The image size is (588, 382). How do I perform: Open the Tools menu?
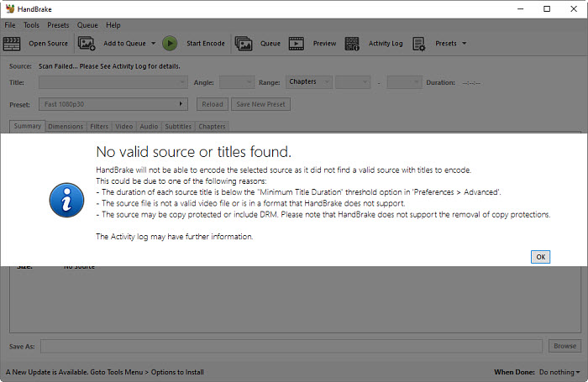pos(31,25)
